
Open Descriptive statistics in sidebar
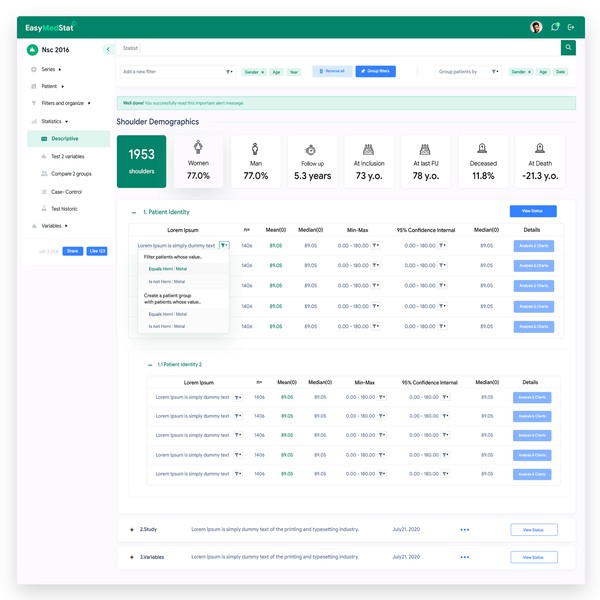pyautogui.click(x=65, y=139)
